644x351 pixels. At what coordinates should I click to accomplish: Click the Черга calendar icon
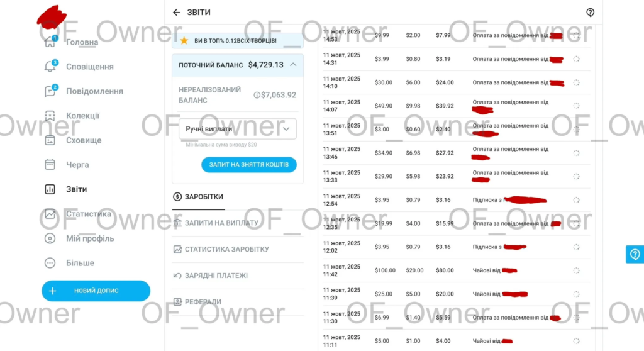50,165
